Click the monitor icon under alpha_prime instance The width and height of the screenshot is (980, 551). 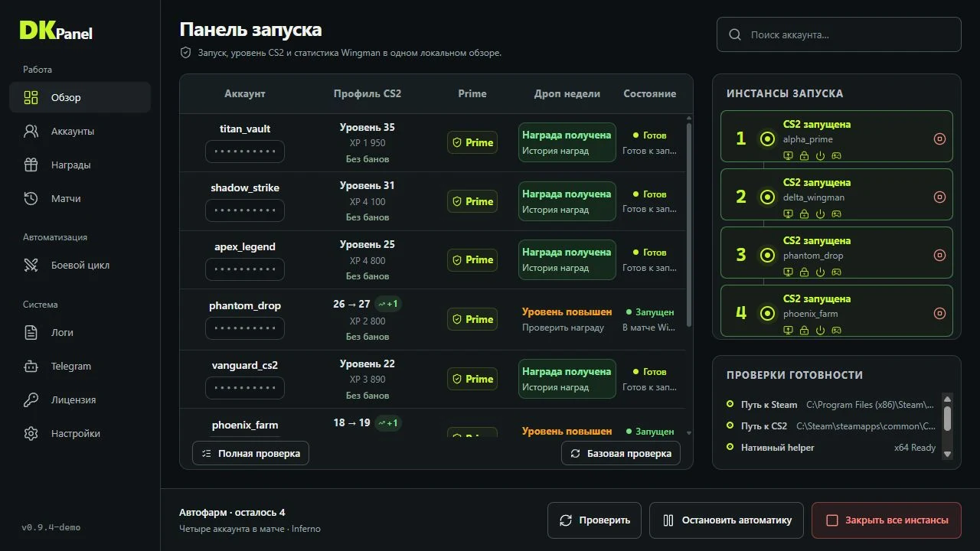tap(788, 155)
